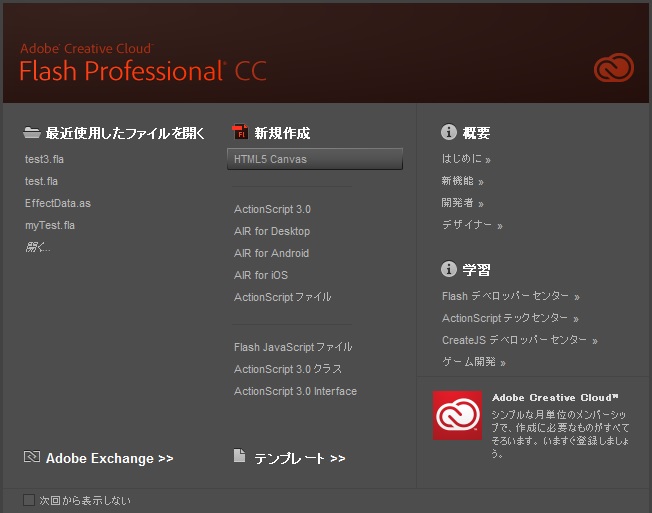This screenshot has height=513, width=652.
Task: Click the 学習 heading text
Action: (477, 270)
